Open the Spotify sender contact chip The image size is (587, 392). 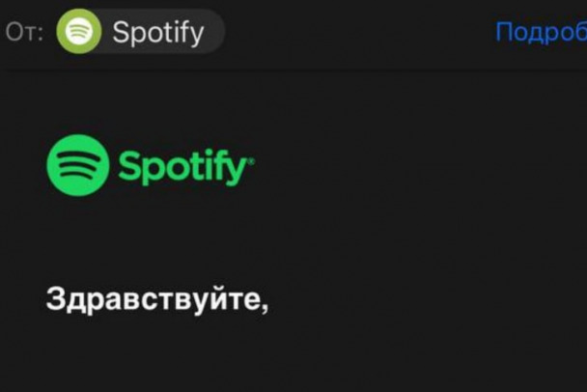point(140,32)
